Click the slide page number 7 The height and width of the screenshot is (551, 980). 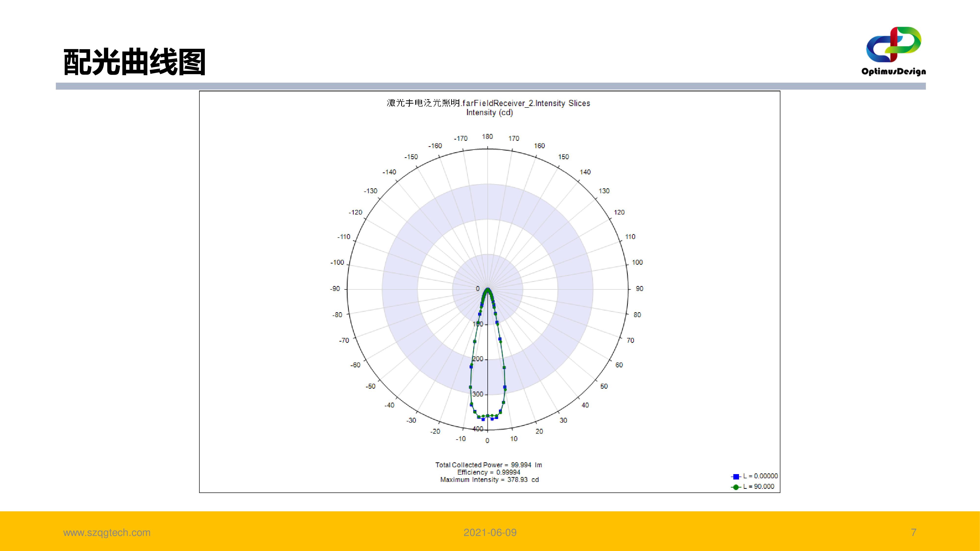coord(913,532)
